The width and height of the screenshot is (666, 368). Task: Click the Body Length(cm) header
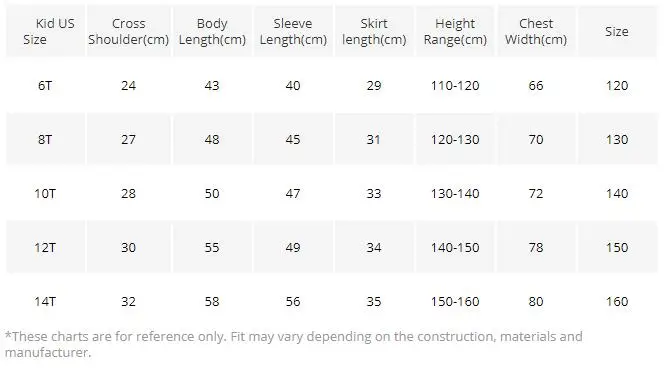tap(212, 31)
